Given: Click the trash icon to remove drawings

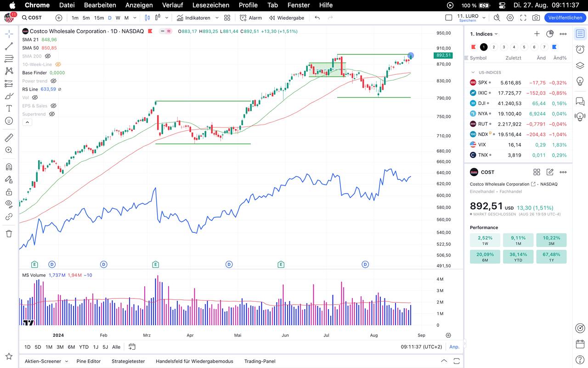Looking at the screenshot, I should coord(9,234).
